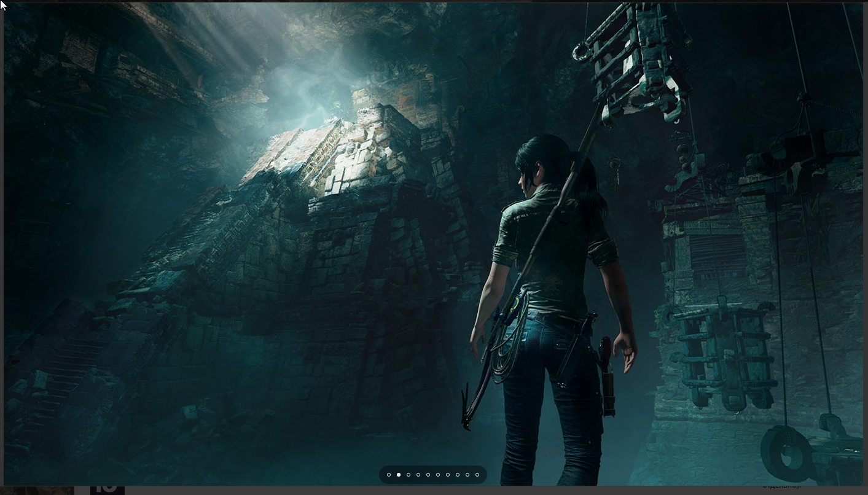
Task: Jump to the ninth slide dot
Action: point(467,475)
